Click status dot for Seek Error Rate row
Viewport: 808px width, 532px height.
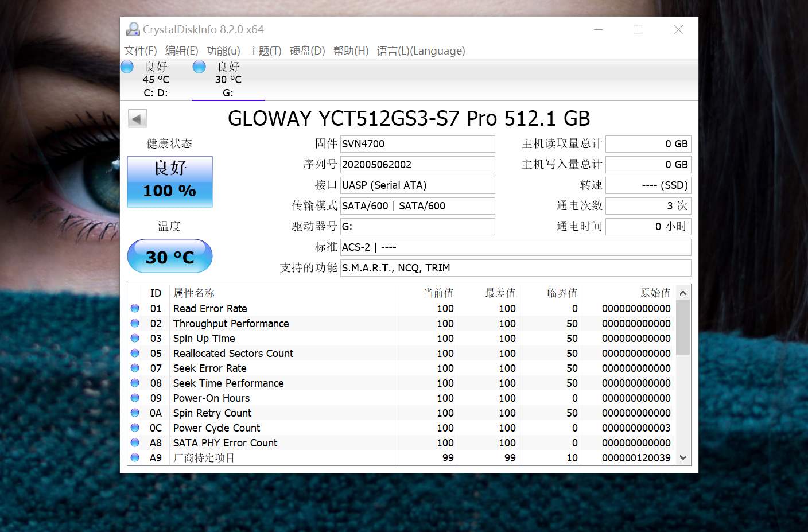(135, 368)
